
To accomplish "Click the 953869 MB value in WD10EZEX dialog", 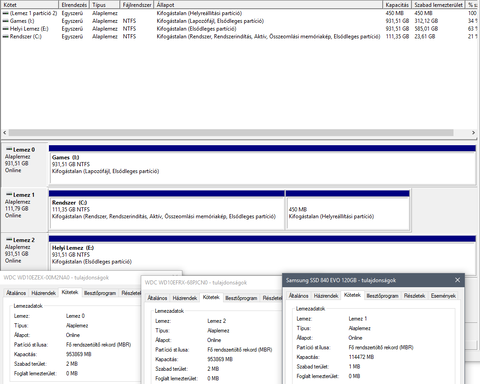I will click(79, 354).
